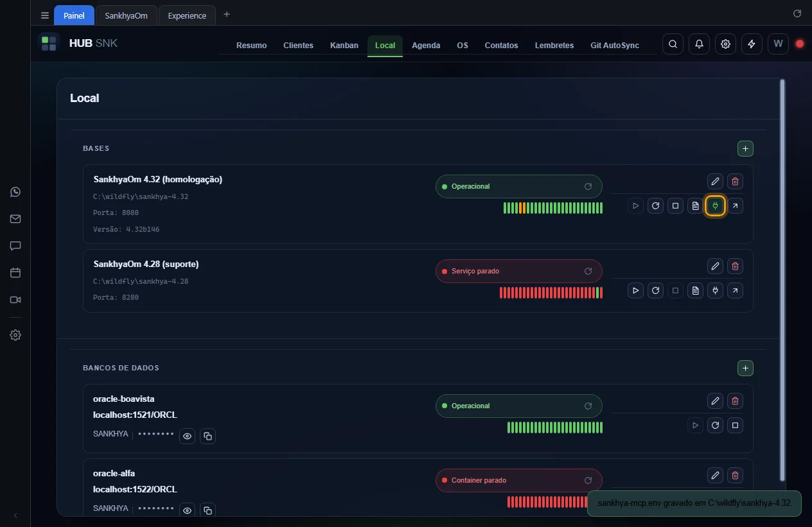View logs for SankhyaOm 4.28 (suporte)
The height and width of the screenshot is (527, 812).
point(695,291)
